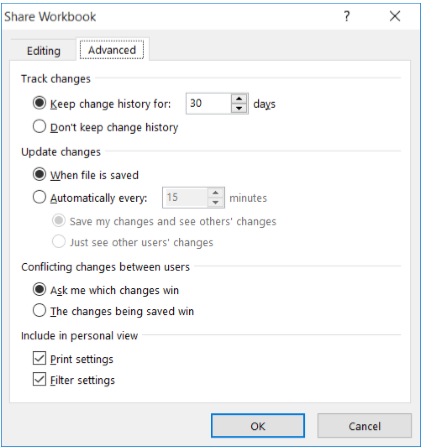Image resolution: width=422 pixels, height=448 pixels.
Task: Click the Cancel button
Action: [364, 426]
